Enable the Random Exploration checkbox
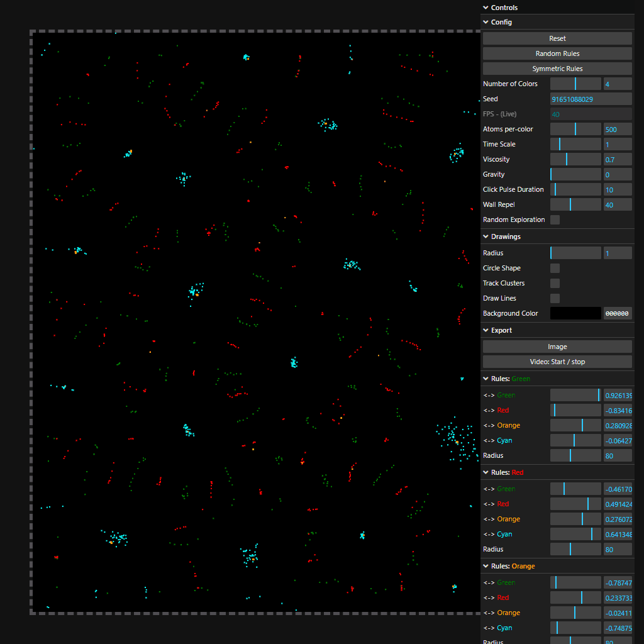This screenshot has width=644, height=644. click(555, 219)
